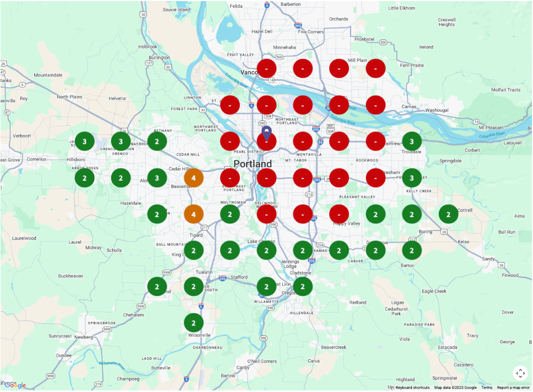Click the green 2 marker on Damascus
Viewport: 533px width, 392px height.
click(x=376, y=251)
